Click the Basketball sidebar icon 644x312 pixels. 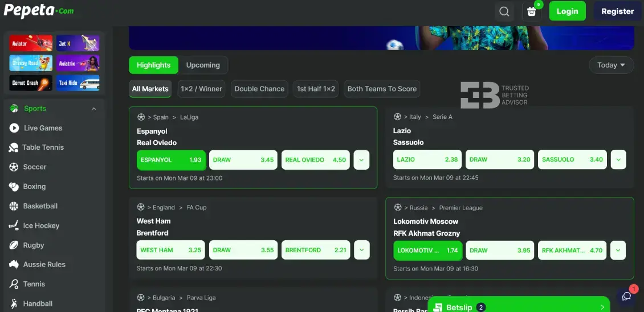14,206
